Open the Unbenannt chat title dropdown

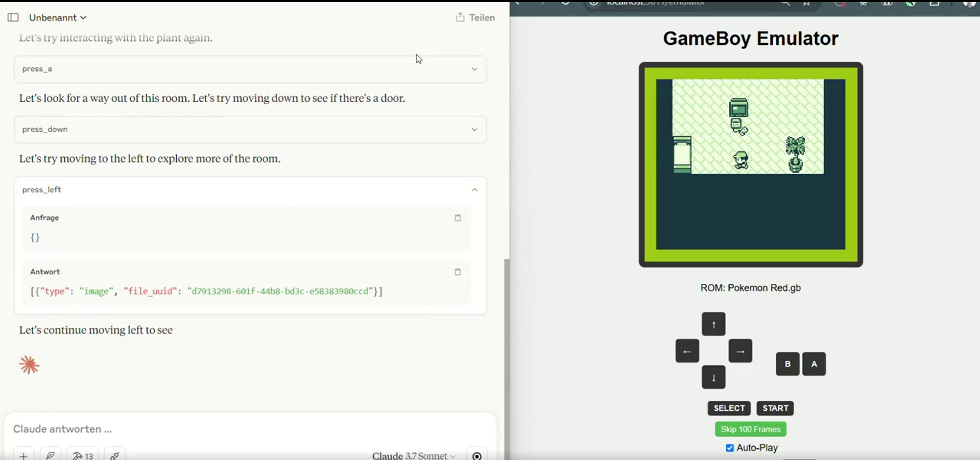pos(57,17)
